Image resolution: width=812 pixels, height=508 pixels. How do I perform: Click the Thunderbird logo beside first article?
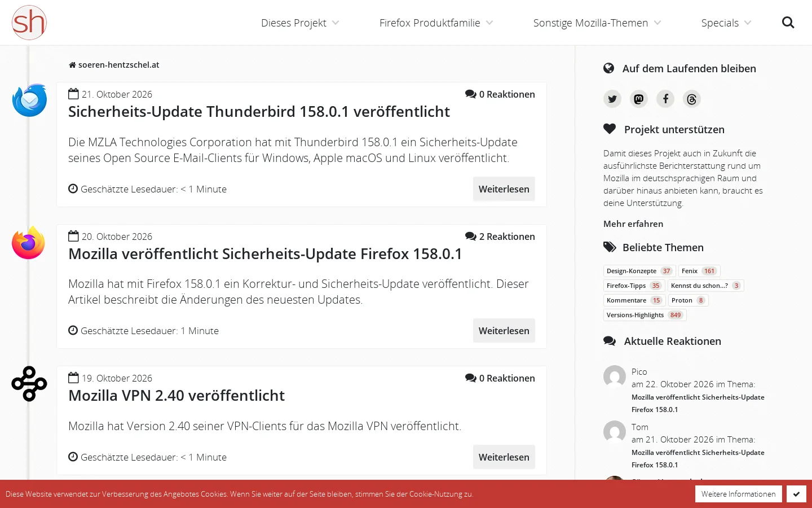pyautogui.click(x=29, y=100)
